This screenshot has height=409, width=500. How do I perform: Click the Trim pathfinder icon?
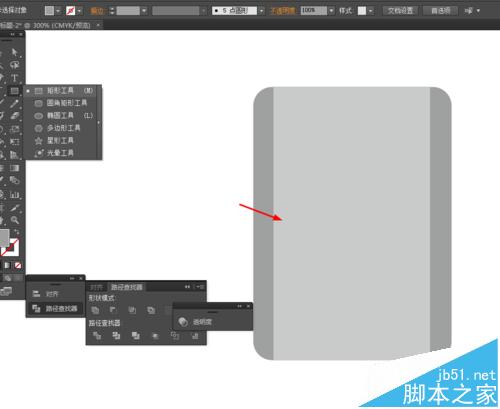tap(116, 336)
